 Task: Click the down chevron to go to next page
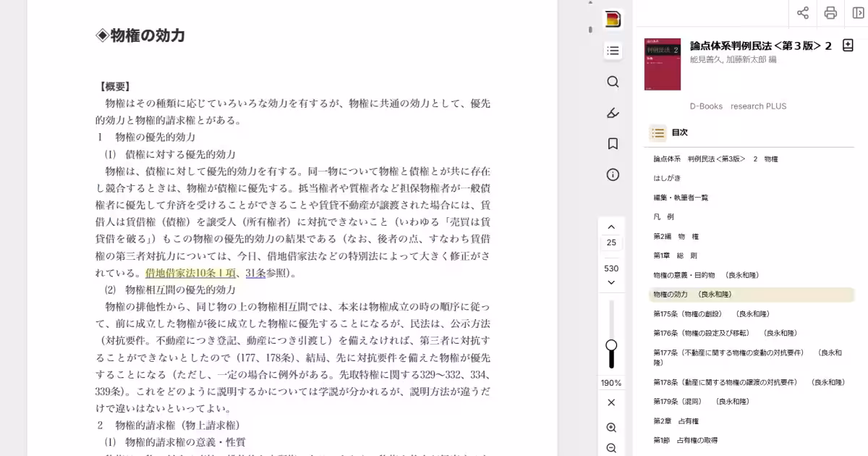point(612,282)
